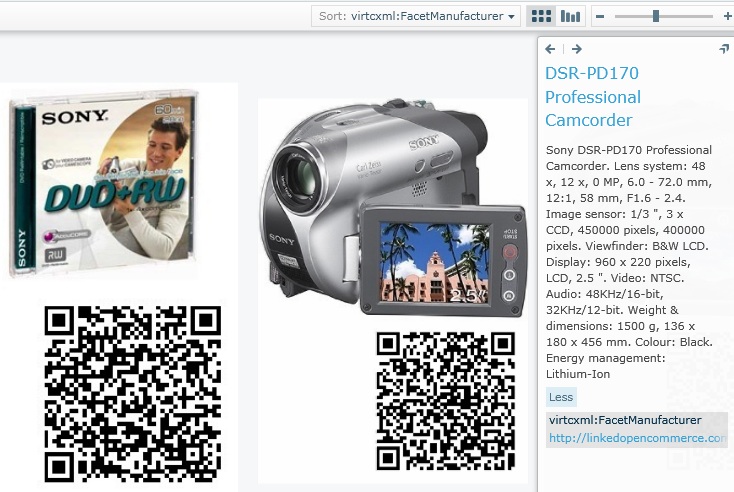Click the QR code under the DVD+RW
The image size is (734, 492).
tap(132, 392)
